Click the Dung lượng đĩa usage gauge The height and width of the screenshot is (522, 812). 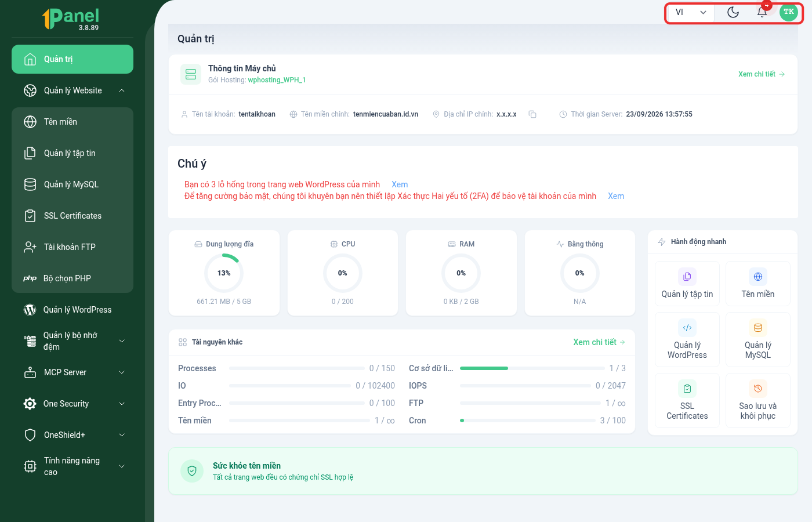(x=224, y=273)
